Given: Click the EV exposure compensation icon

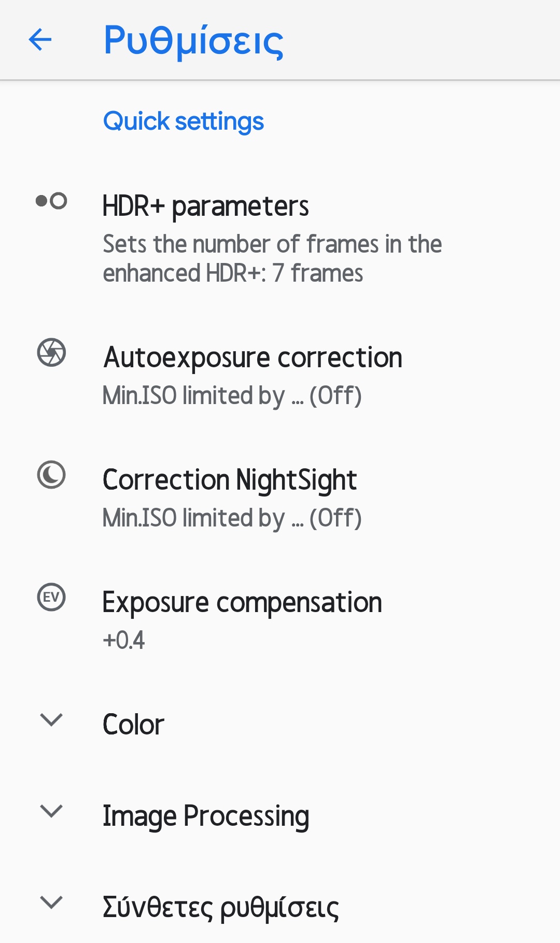Looking at the screenshot, I should (x=51, y=597).
